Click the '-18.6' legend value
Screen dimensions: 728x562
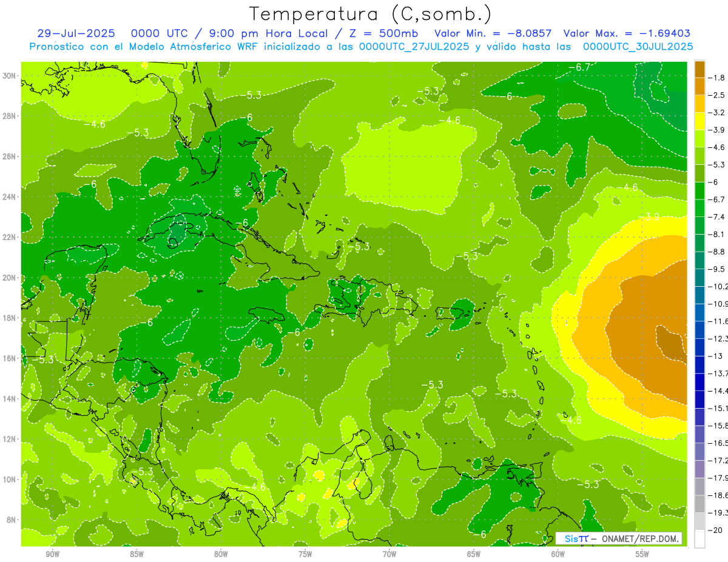pos(718,495)
